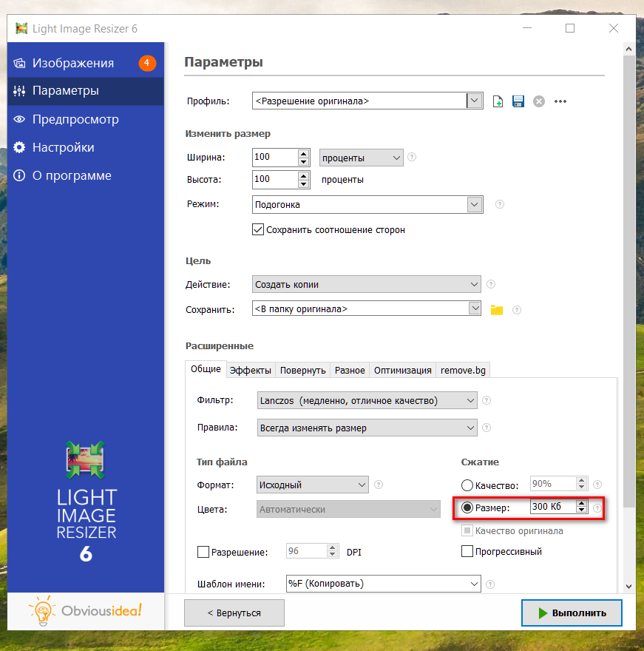Increase Ширина with the up arrow

[x=304, y=153]
